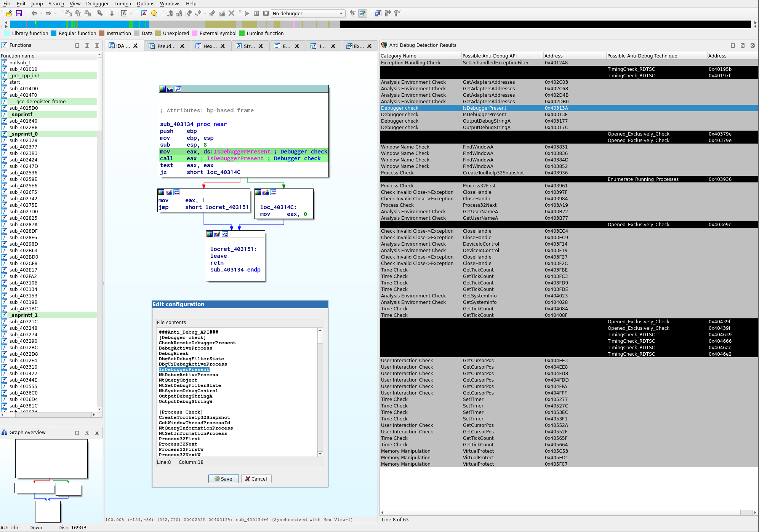759x532 pixels.
Task: Expand jump back history dropdown arrow
Action: [41, 13]
